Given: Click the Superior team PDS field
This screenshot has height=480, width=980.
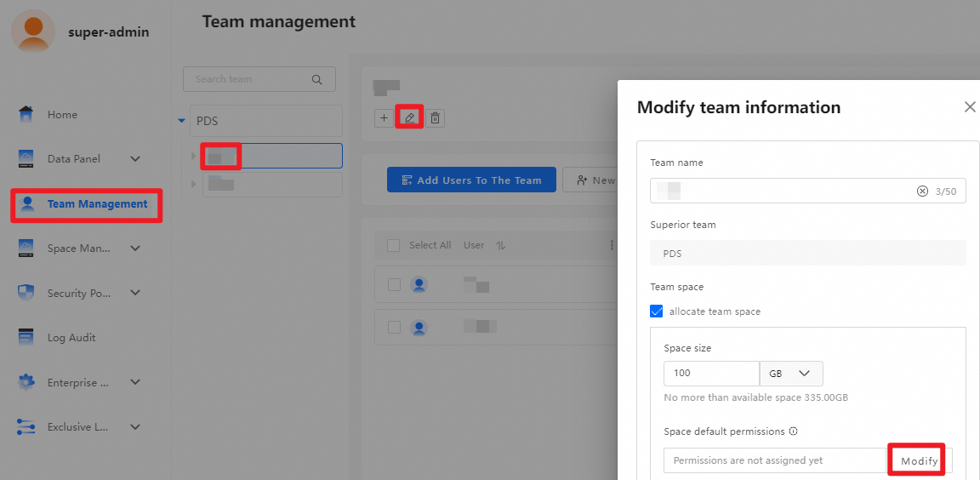Looking at the screenshot, I should coord(807,253).
